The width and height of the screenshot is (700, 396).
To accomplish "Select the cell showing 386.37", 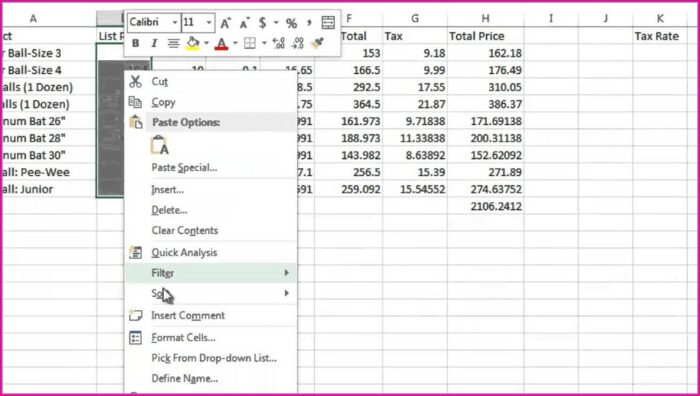I will pyautogui.click(x=485, y=104).
